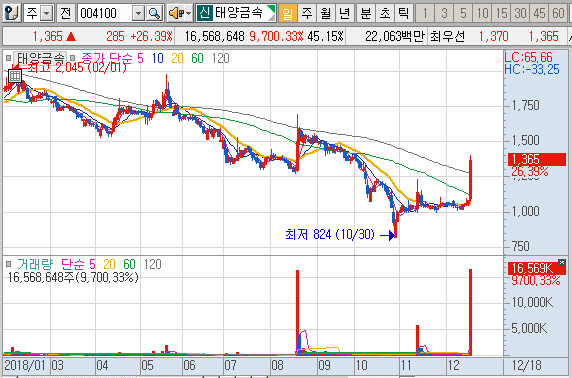Click the 45.15% turnover value
The height and width of the screenshot is (378, 572).
click(x=325, y=36)
